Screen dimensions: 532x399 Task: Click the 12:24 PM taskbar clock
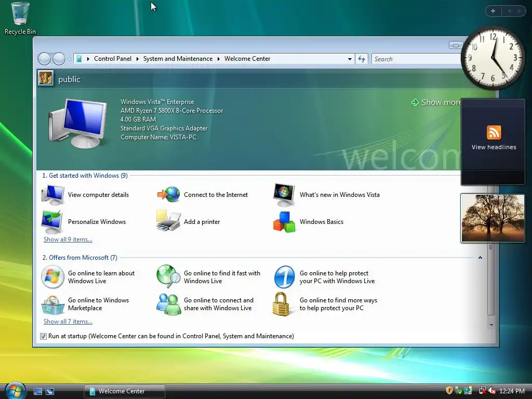pyautogui.click(x=512, y=391)
